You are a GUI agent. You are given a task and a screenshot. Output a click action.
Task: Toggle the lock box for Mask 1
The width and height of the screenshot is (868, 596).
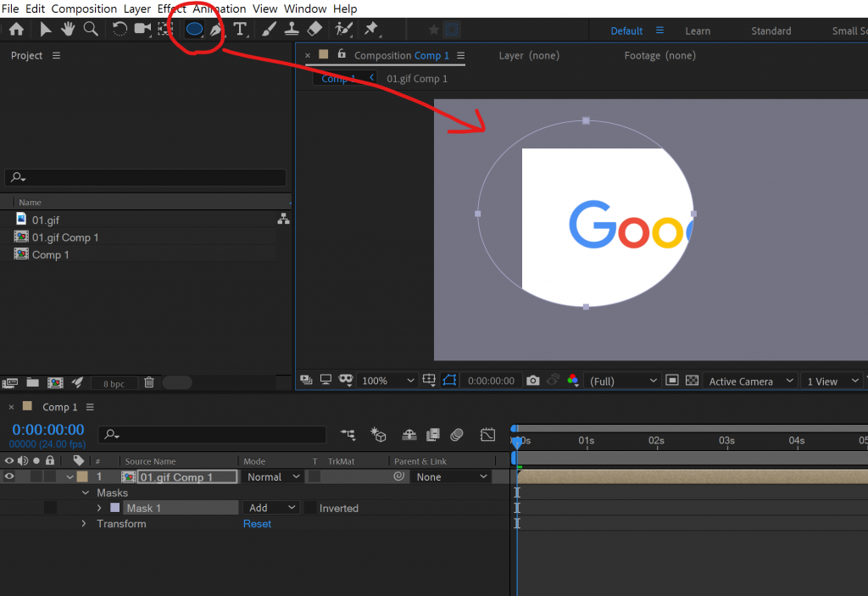tap(50, 507)
